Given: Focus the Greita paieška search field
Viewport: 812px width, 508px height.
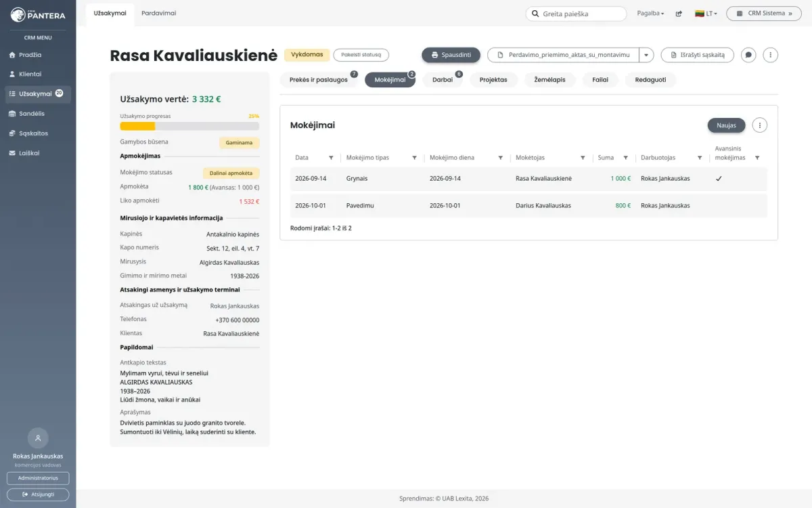Looking at the screenshot, I should 577,14.
